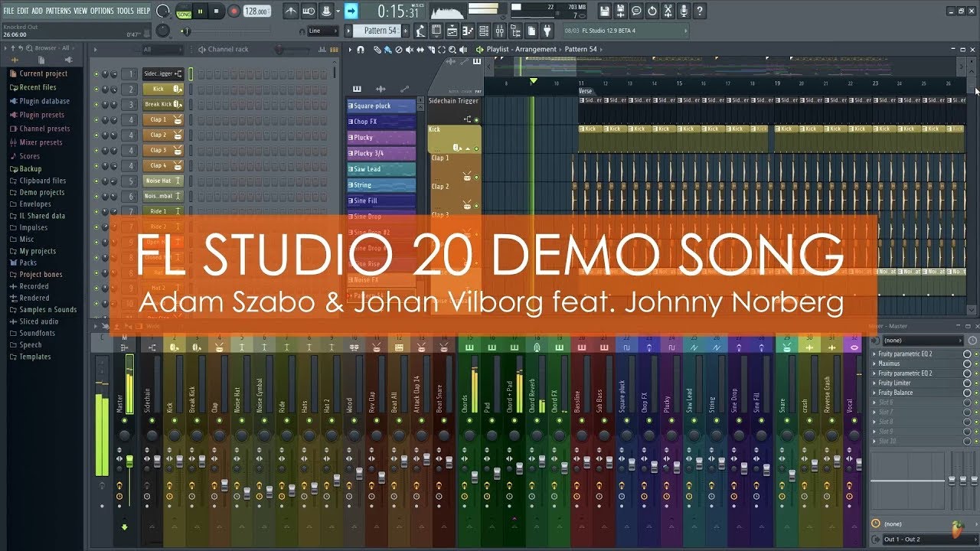
Task: Click the magnet snap icon in Playlist toolbar
Action: [361, 50]
